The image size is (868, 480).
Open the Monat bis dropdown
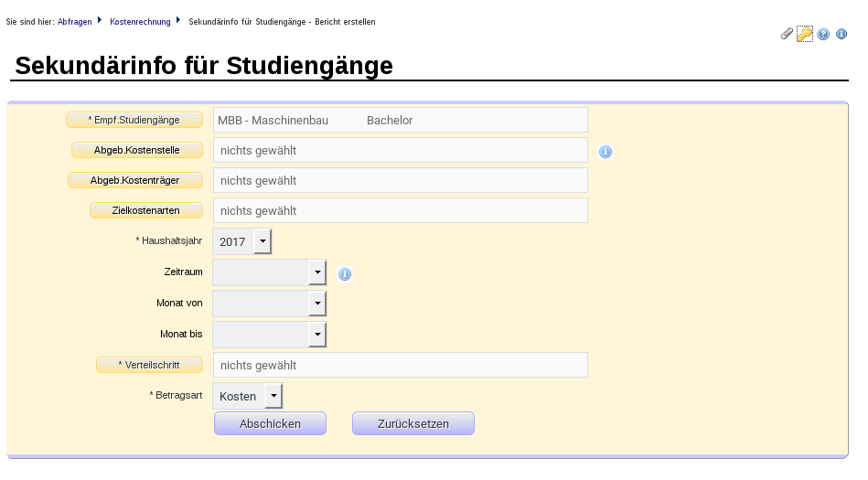point(270,335)
